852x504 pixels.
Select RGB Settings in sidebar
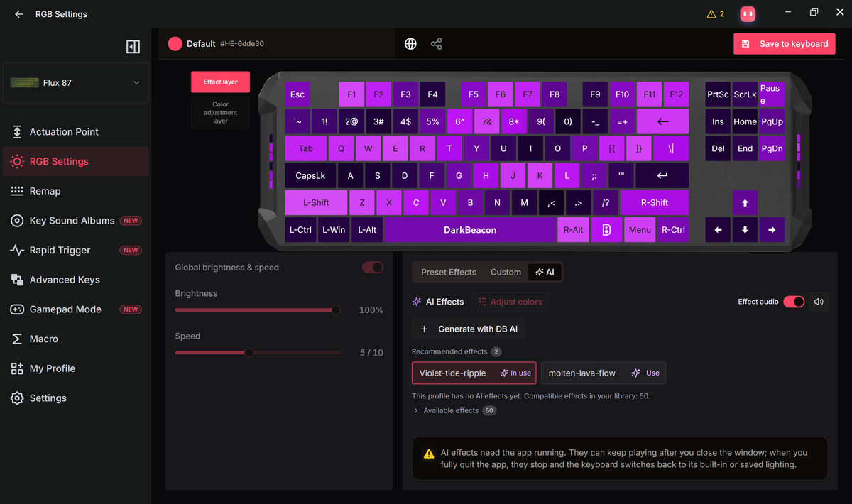(76, 162)
